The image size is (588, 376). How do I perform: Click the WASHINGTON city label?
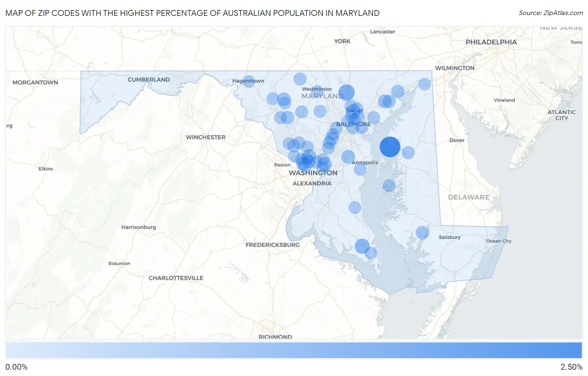tap(313, 173)
